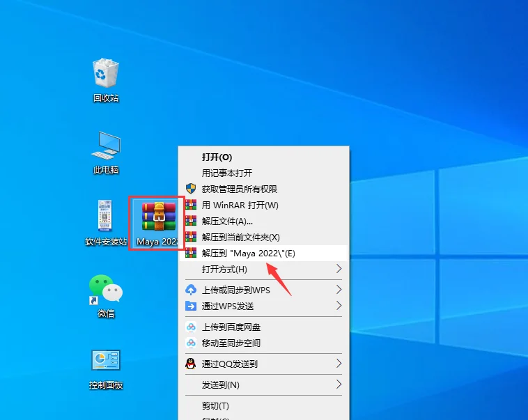528x420 pixels.
Task: Choose 解压到 "Maya 2022\"(E) menu entry
Action: [263, 253]
